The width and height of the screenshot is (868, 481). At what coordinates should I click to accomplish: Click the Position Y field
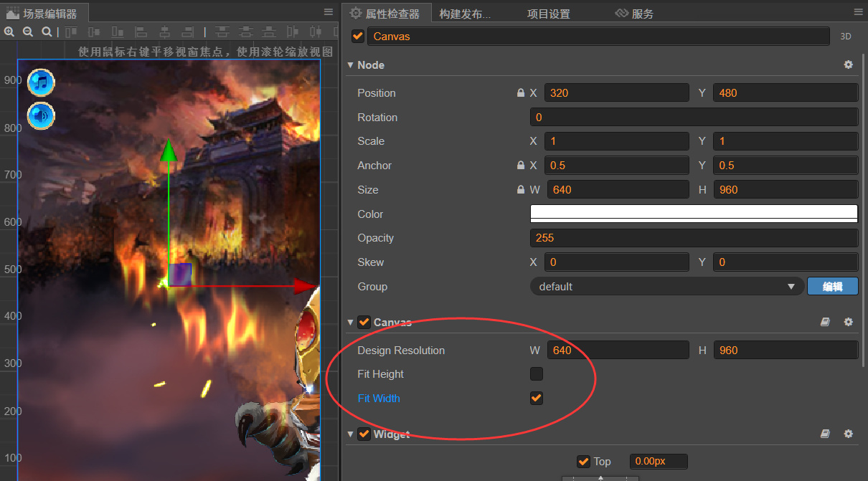[786, 92]
